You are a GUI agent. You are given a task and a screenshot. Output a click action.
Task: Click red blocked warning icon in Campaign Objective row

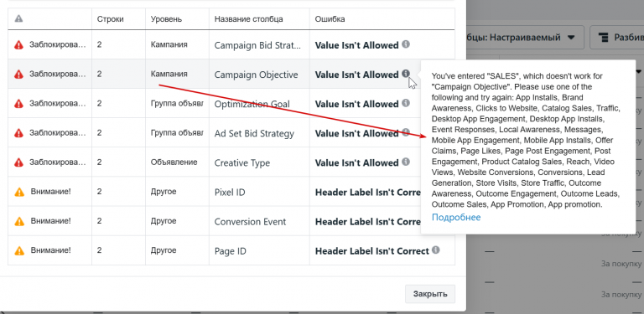19,75
